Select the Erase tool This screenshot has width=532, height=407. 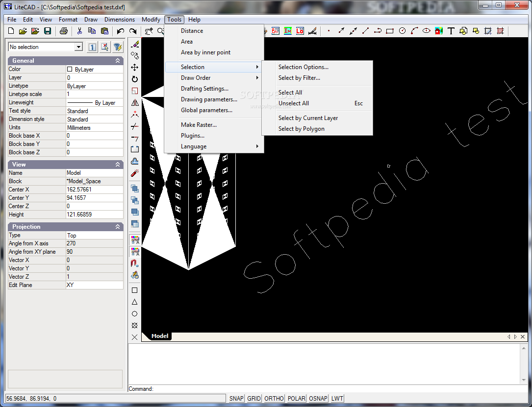pos(135,44)
